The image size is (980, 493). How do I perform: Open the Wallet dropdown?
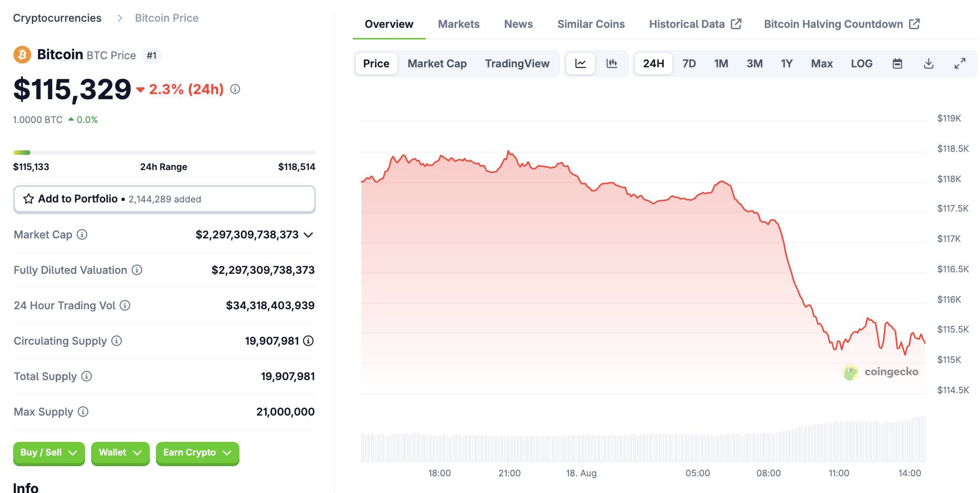tap(120, 453)
